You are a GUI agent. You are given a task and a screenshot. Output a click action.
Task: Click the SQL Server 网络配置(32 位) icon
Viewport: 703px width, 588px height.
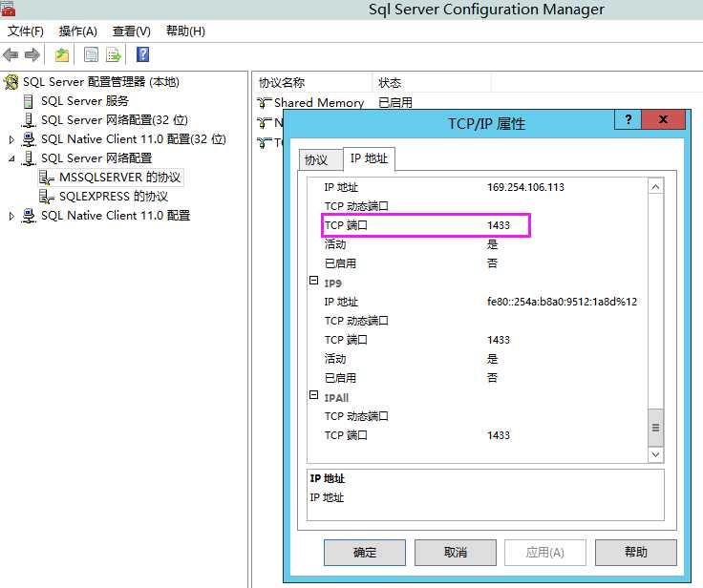(29, 120)
